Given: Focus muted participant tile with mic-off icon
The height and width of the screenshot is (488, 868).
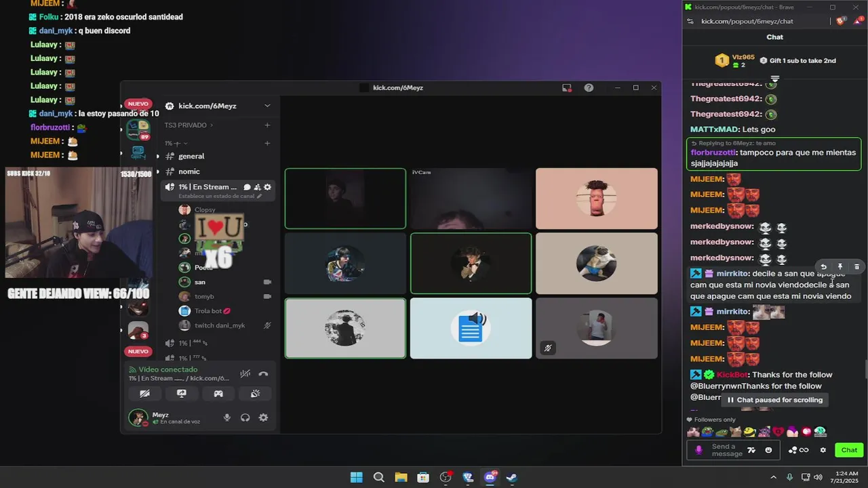Looking at the screenshot, I should tap(596, 328).
